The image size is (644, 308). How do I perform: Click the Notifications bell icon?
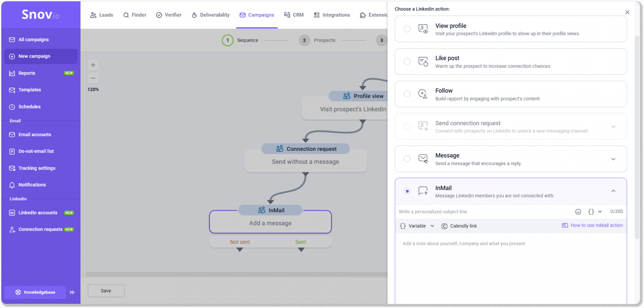point(12,185)
